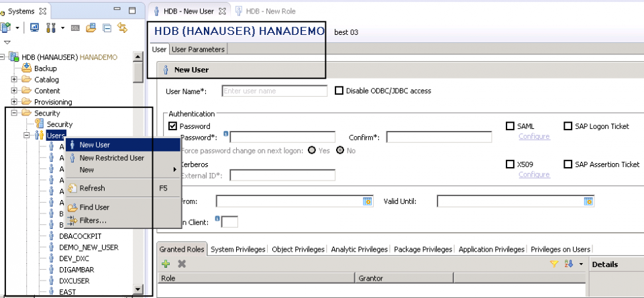Close the HDB - New User tab

[222, 11]
